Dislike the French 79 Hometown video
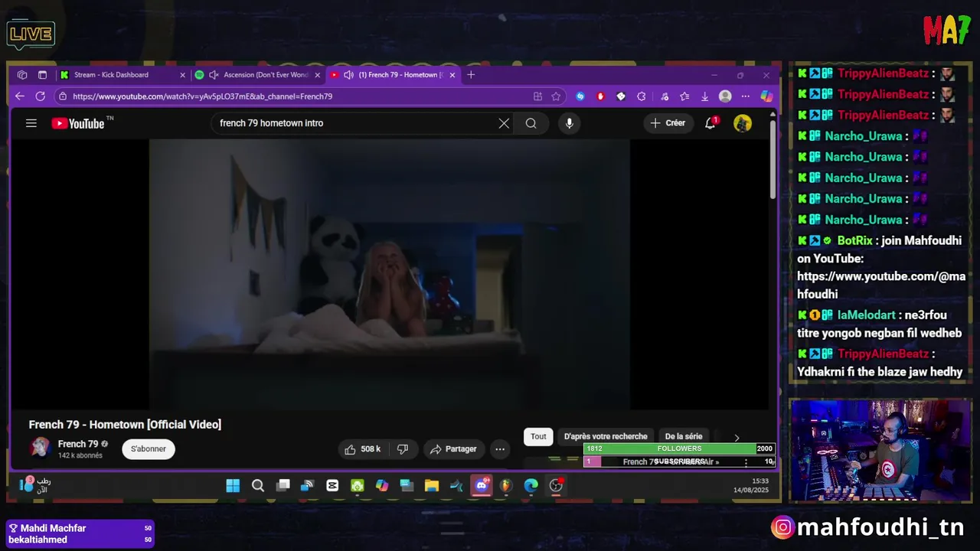Screen dimensions: 980x551 click(x=402, y=449)
